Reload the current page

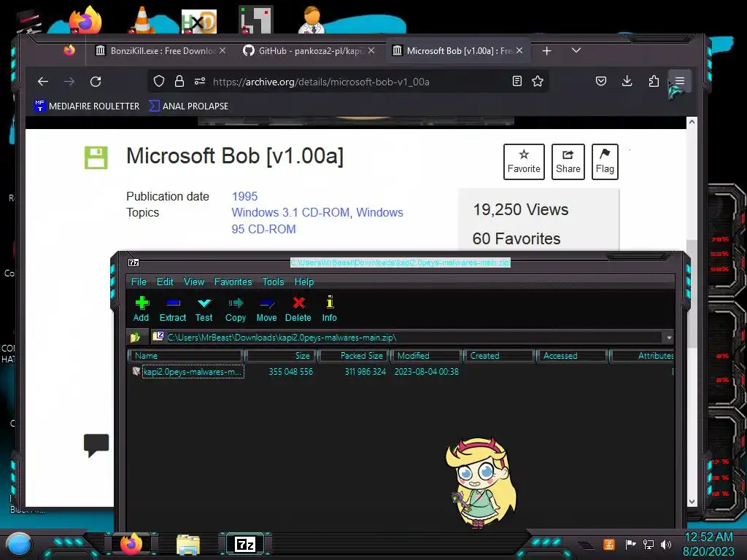point(96,82)
